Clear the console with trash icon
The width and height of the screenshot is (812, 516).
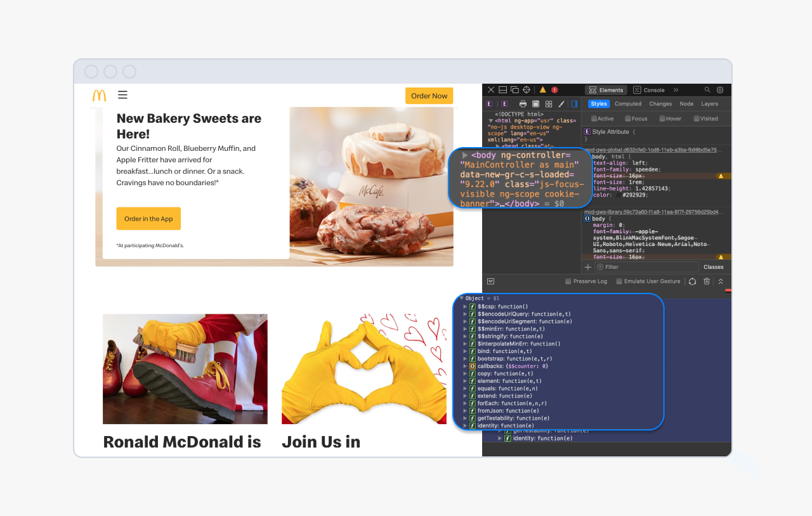(707, 281)
